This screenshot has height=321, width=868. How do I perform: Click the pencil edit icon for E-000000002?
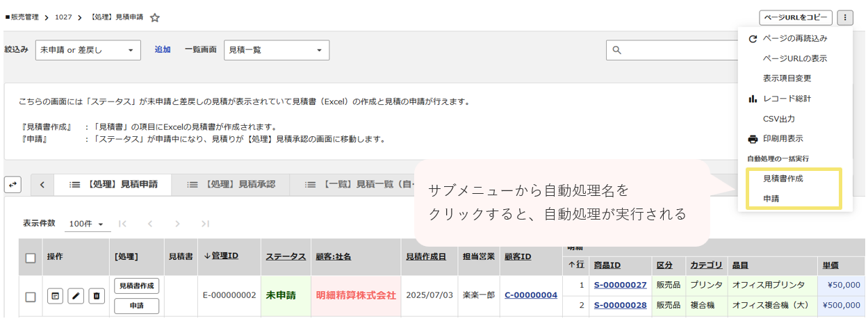click(x=76, y=296)
